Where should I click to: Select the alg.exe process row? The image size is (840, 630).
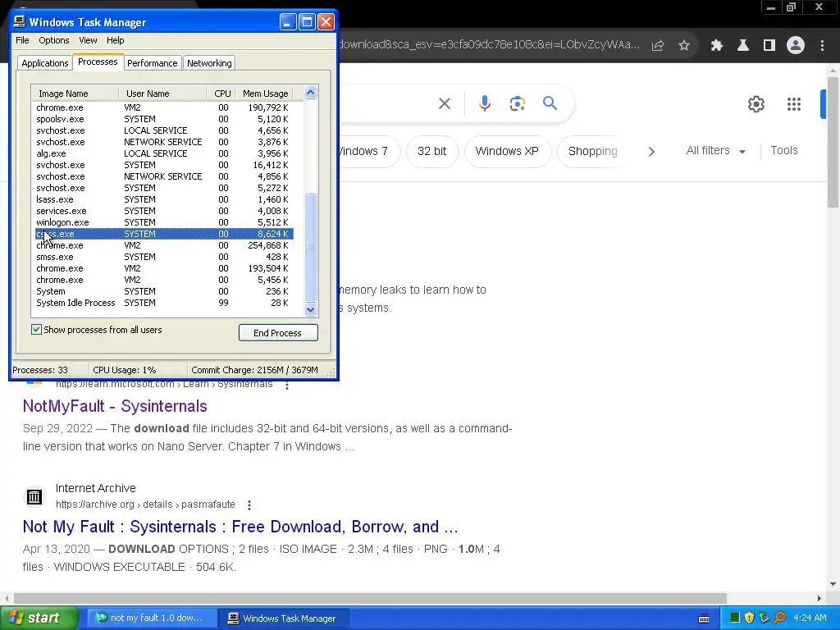(x=163, y=153)
